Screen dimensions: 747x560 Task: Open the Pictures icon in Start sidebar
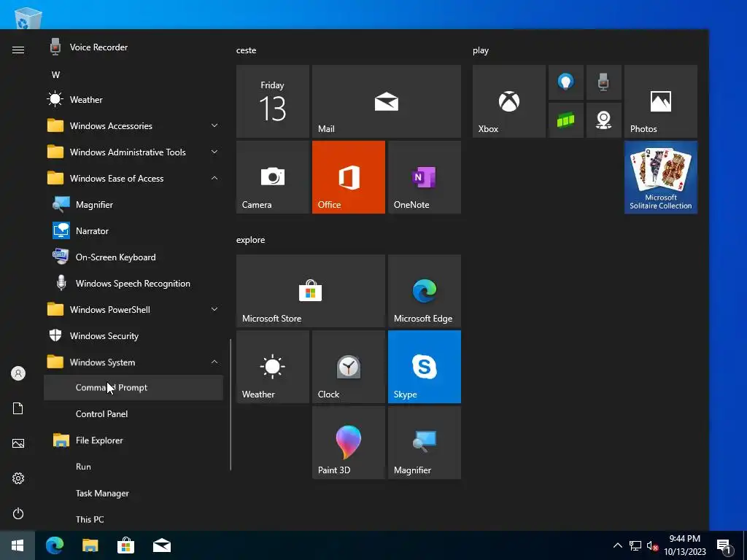18,443
